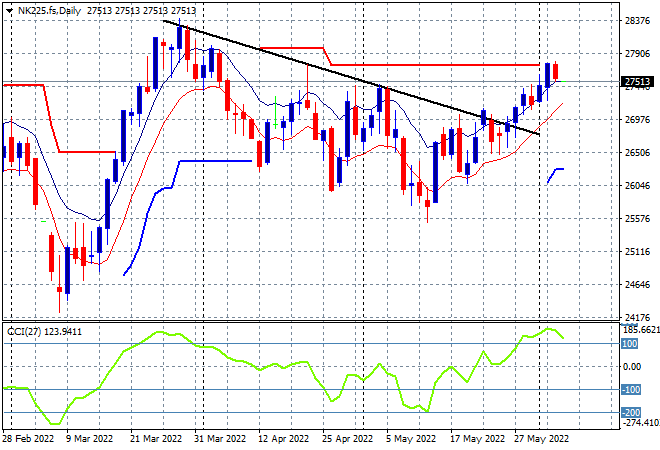Screen dimensions: 660x450
Task: Click the 17 May 2022 date label
Action: pos(478,439)
